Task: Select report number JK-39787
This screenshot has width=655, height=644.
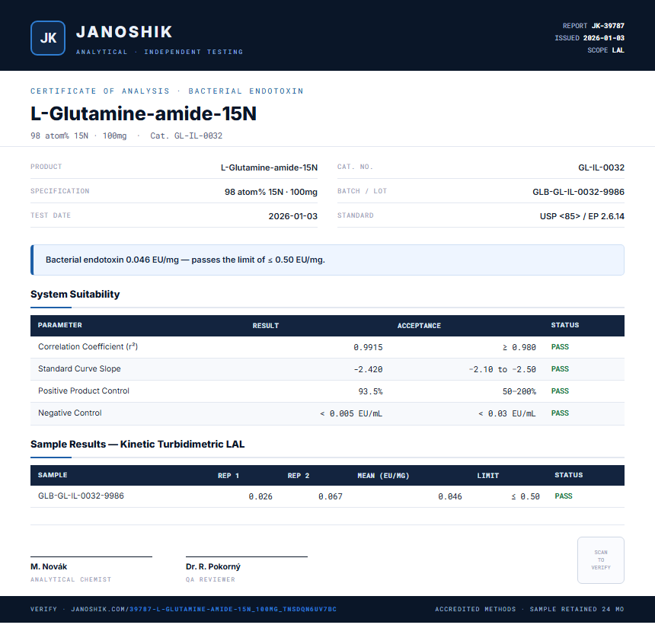Action: pyautogui.click(x=608, y=26)
